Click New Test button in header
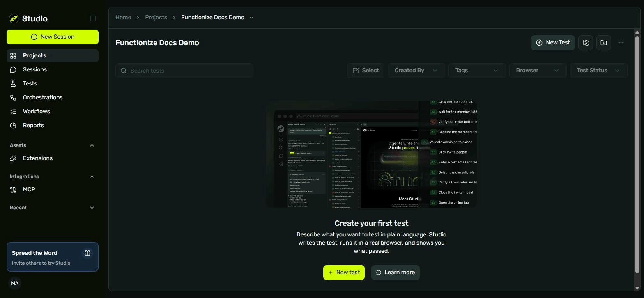 pyautogui.click(x=553, y=43)
